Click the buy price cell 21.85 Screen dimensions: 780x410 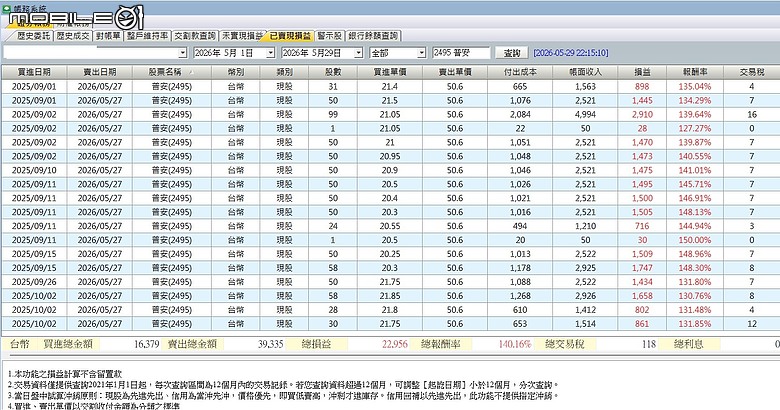pyautogui.click(x=390, y=296)
